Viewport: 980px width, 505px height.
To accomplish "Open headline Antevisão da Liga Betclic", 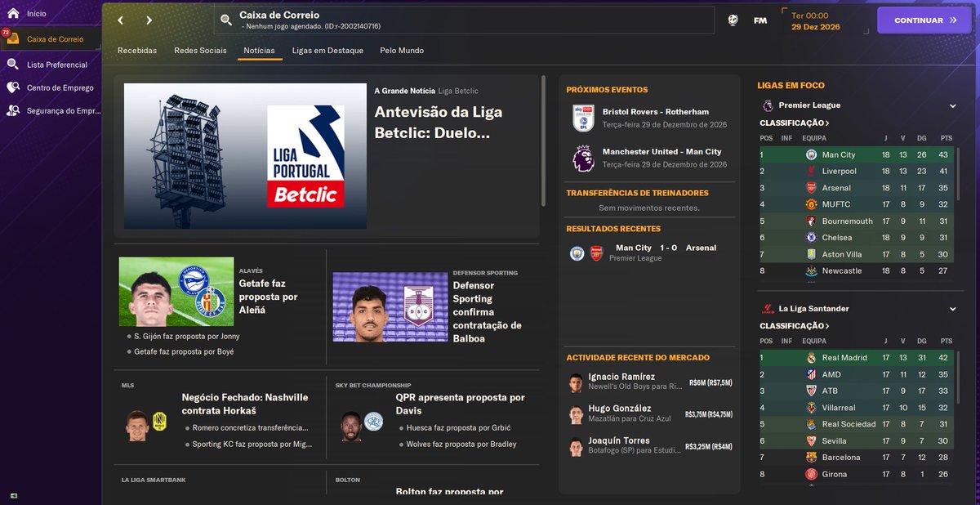I will (439, 123).
